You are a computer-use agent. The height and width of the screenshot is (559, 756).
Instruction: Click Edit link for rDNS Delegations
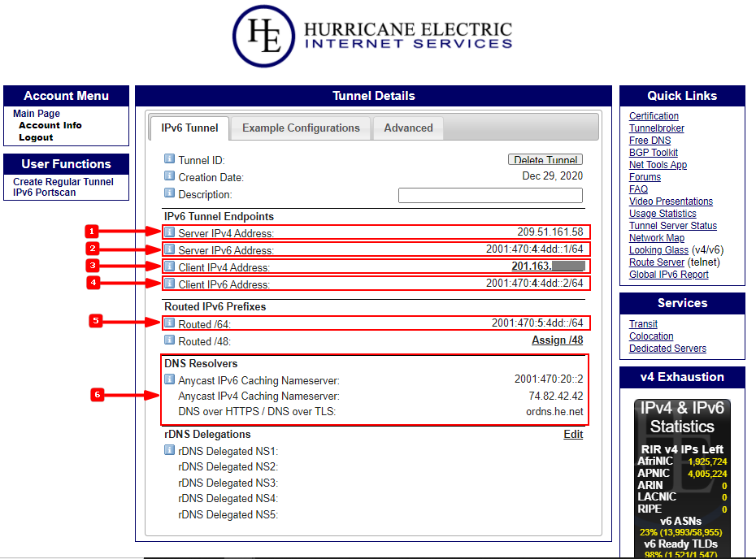coord(573,435)
